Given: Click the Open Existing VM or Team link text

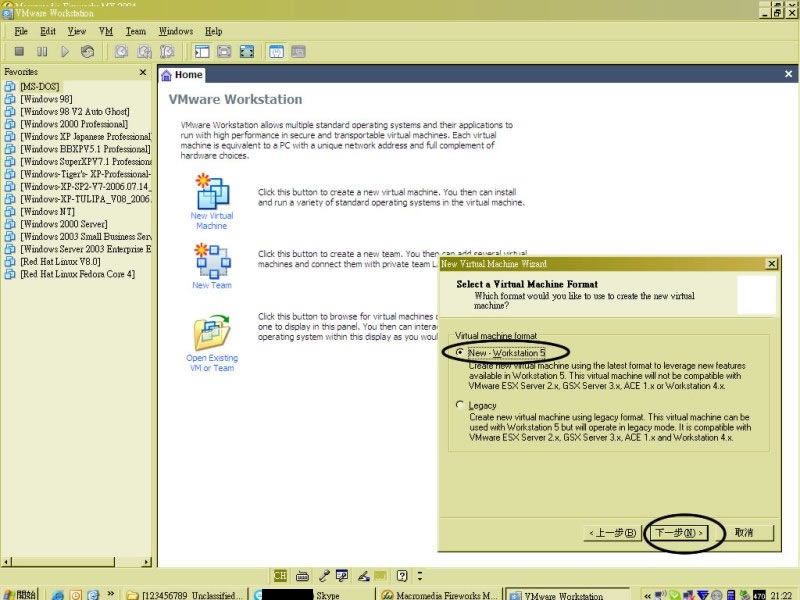Looking at the screenshot, I should (x=212, y=363).
